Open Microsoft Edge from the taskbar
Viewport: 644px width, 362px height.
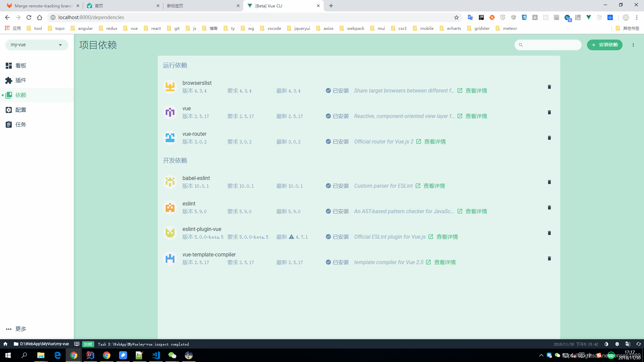(57, 355)
